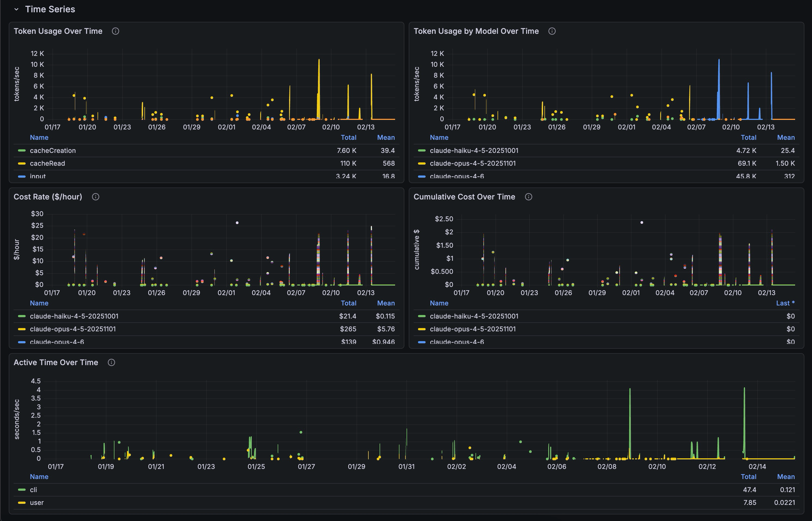Click the Time Series row title
Viewport: 812px width, 521px height.
pyautogui.click(x=50, y=9)
